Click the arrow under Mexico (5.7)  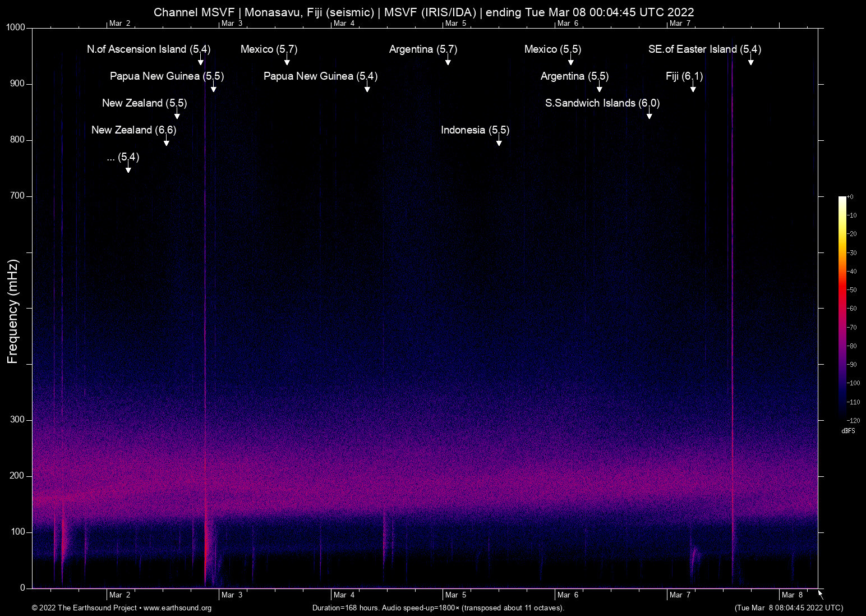click(x=287, y=61)
